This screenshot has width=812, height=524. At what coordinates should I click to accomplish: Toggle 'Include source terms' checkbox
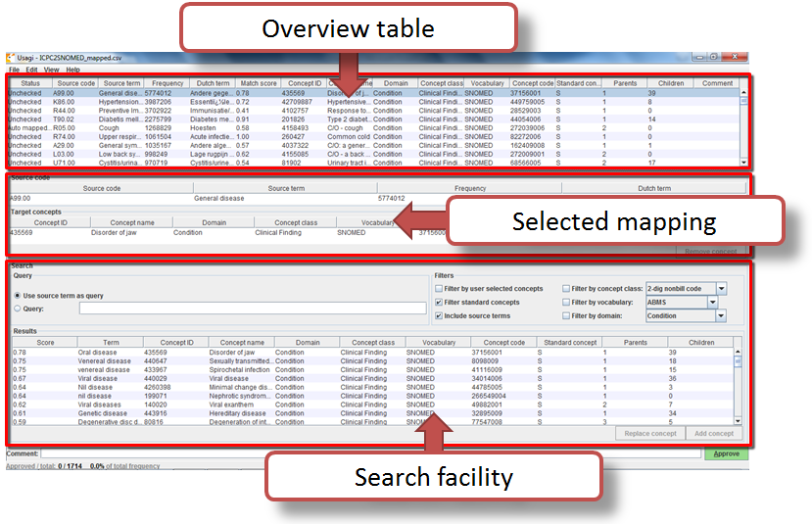[439, 316]
